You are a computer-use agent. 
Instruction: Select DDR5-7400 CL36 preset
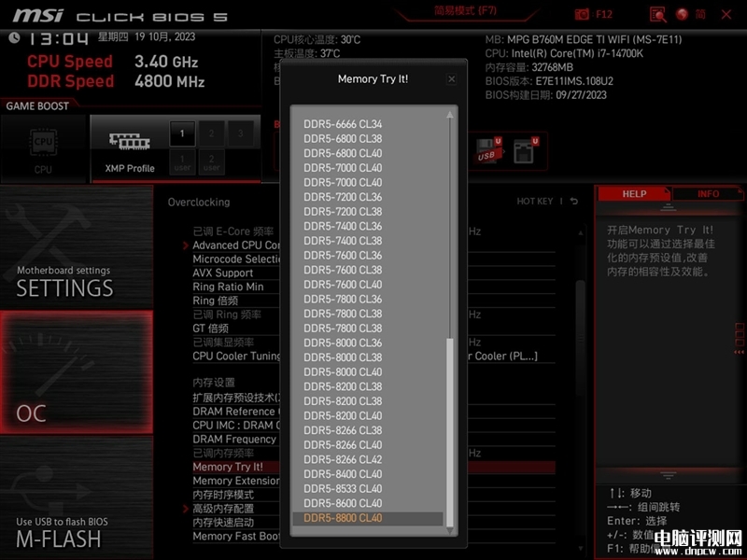pos(343,226)
